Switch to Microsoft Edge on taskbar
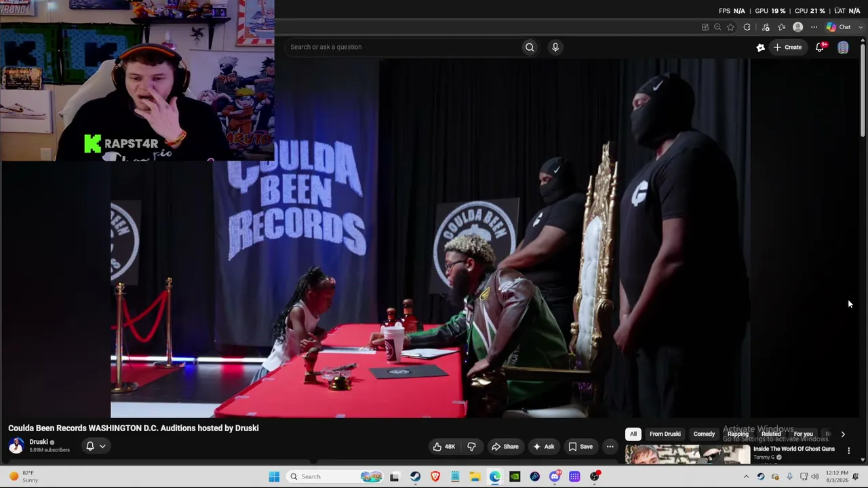The width and height of the screenshot is (868, 488). [x=495, y=476]
